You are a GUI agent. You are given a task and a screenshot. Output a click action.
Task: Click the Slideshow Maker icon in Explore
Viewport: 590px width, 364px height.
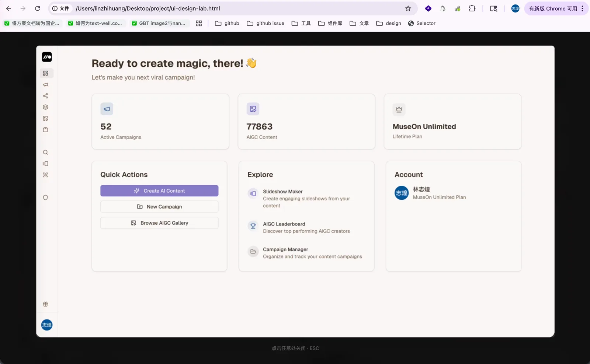pos(253,193)
